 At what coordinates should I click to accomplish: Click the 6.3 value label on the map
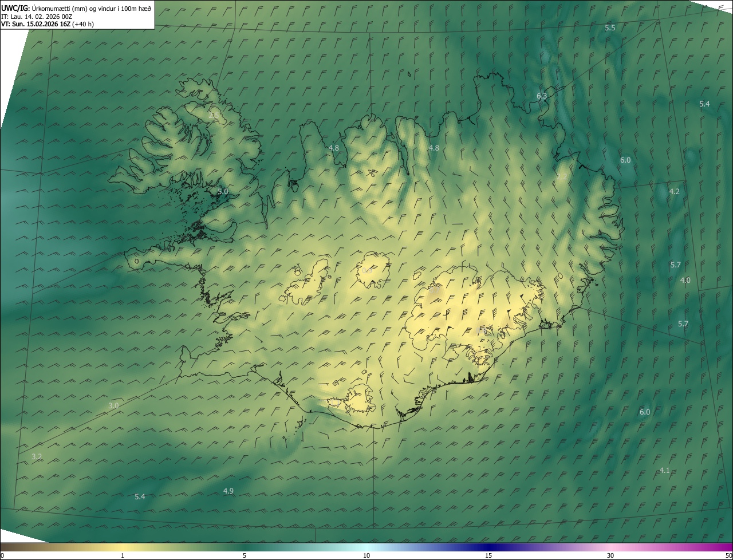(542, 96)
